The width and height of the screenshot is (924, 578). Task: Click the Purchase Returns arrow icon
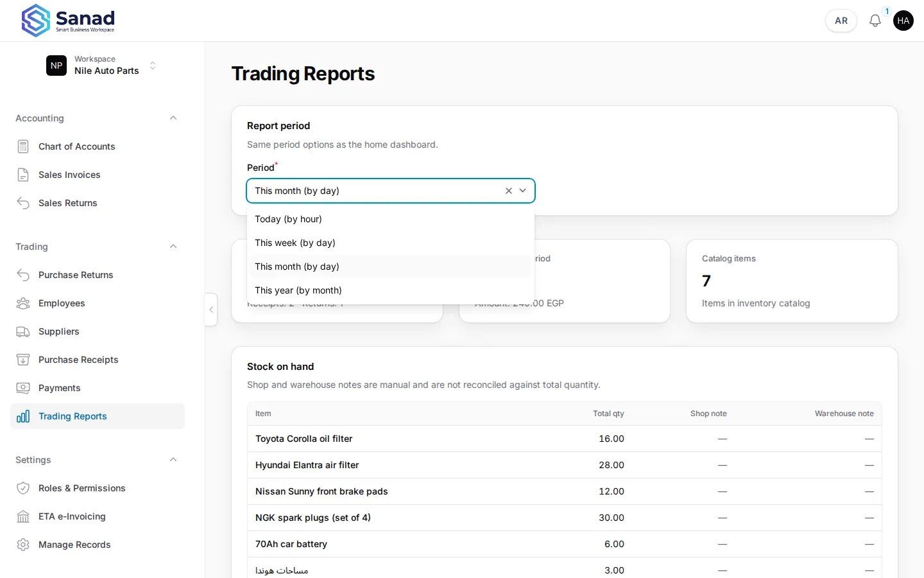tap(23, 275)
